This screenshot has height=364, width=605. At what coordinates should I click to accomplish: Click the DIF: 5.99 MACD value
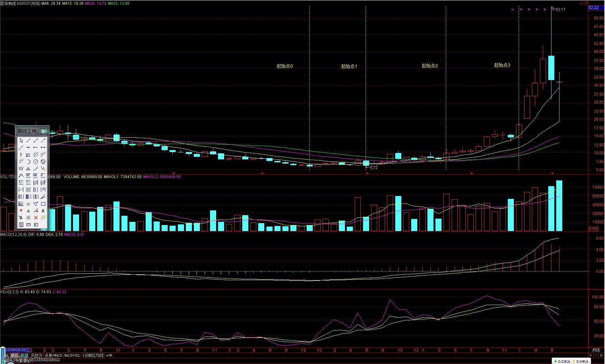(36, 235)
